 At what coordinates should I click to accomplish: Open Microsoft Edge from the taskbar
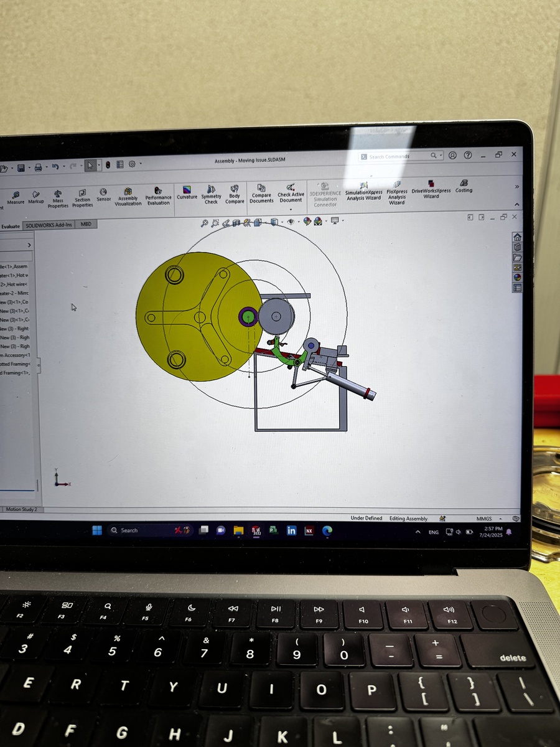[x=327, y=530]
